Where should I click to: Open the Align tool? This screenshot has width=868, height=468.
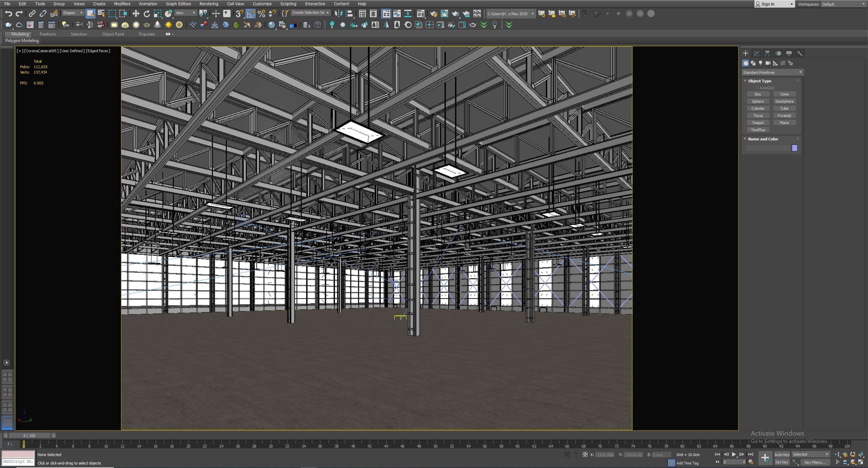pyautogui.click(x=349, y=14)
